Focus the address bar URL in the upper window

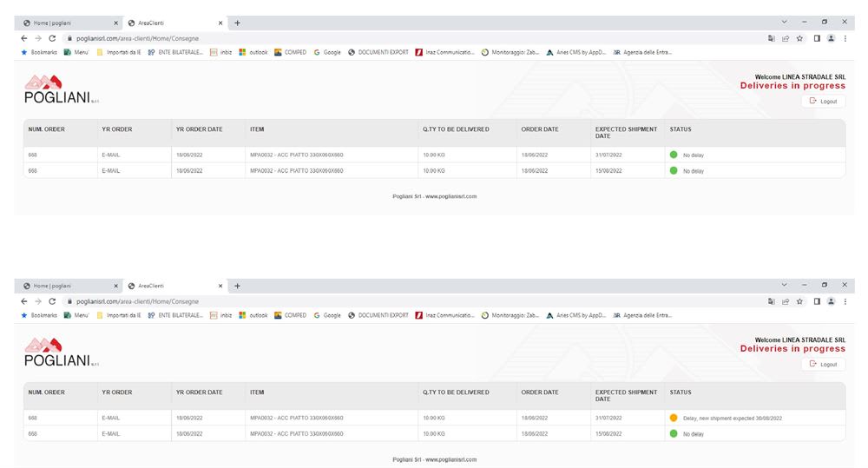(137, 38)
